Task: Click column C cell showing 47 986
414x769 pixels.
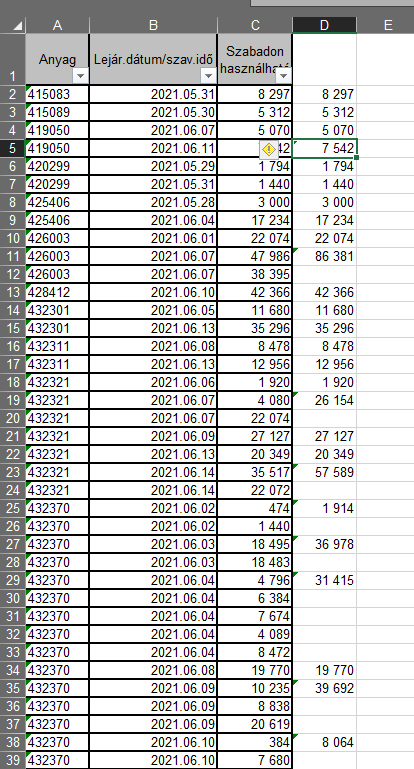Action: [x=255, y=256]
